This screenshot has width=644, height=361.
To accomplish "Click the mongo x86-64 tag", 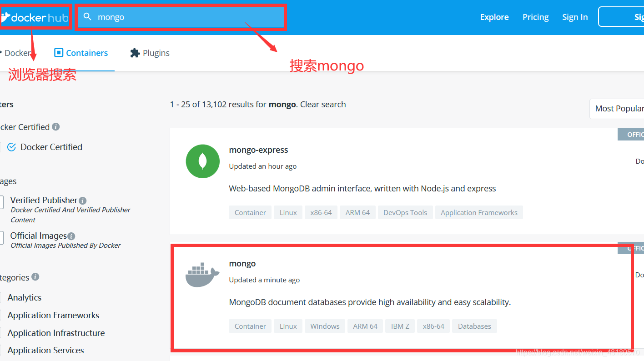I will pyautogui.click(x=433, y=326).
